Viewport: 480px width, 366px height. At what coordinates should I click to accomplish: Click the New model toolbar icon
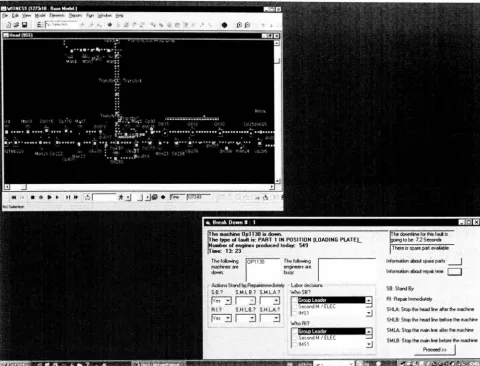[x=8, y=25]
